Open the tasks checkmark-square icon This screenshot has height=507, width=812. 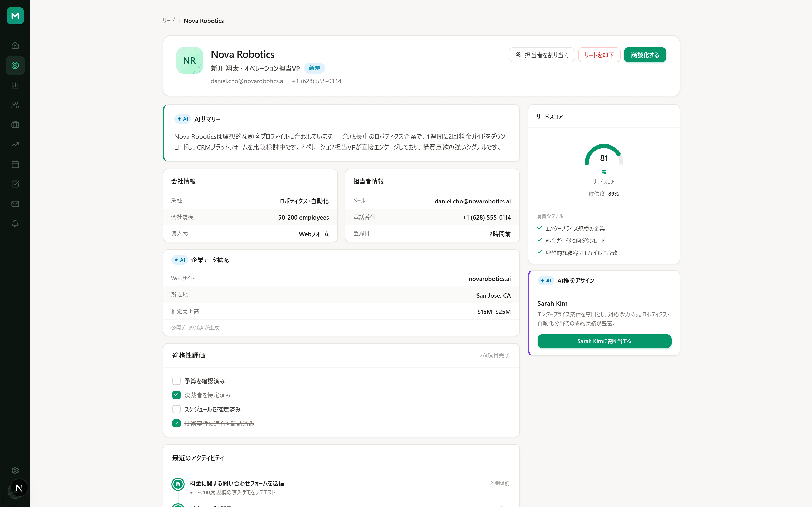15,184
